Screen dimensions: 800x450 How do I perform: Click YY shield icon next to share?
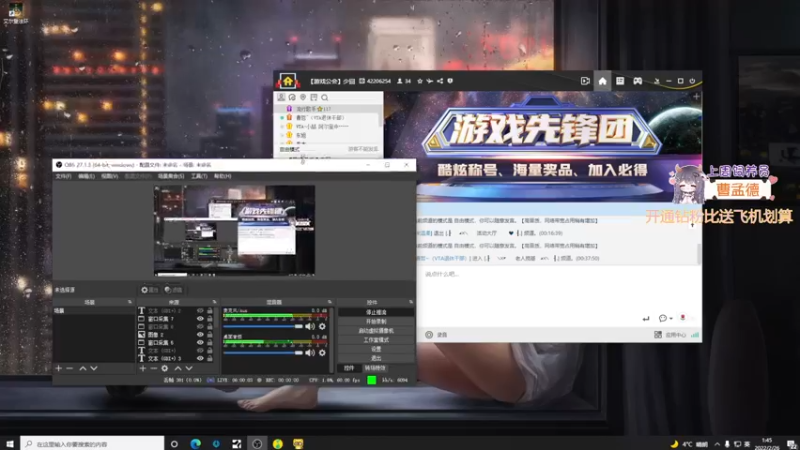(450, 81)
